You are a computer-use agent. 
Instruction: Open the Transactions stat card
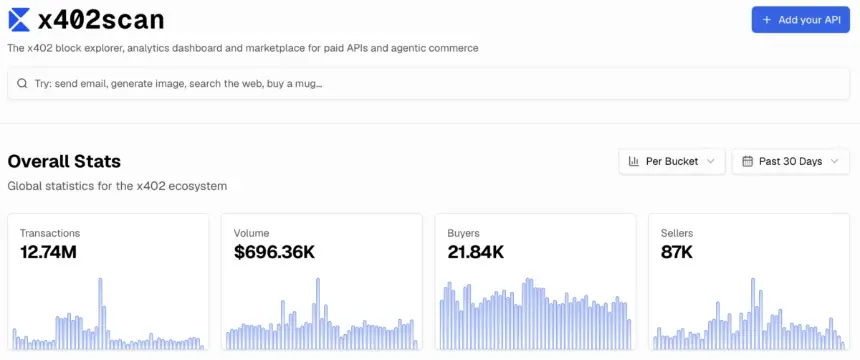(x=108, y=282)
